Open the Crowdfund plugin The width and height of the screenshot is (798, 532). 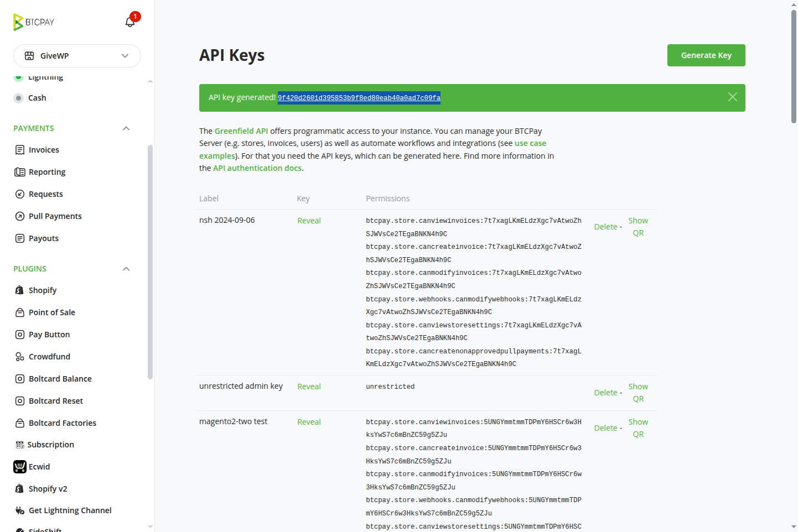pyautogui.click(x=49, y=356)
